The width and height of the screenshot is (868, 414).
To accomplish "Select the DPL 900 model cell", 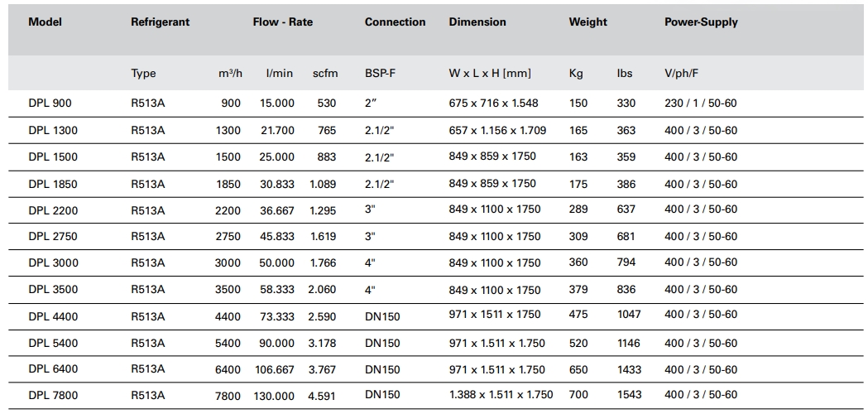I will (50, 103).
